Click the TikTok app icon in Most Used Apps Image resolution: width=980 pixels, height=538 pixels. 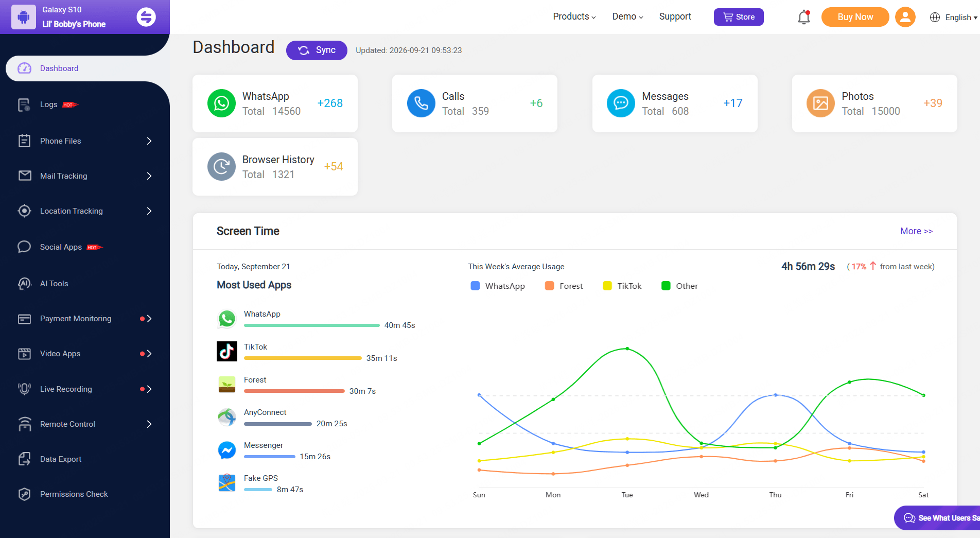[x=227, y=351]
